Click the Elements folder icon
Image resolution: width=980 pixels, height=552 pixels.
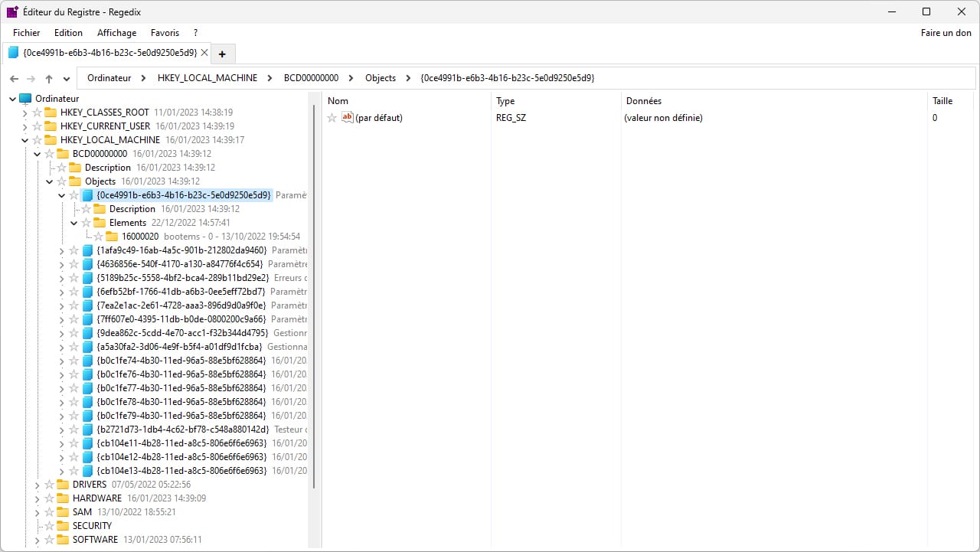point(100,223)
